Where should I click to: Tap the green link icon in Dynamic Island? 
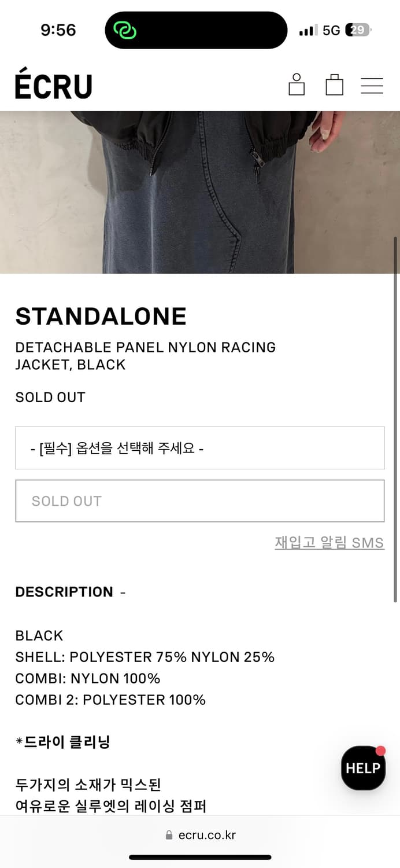pos(124,30)
